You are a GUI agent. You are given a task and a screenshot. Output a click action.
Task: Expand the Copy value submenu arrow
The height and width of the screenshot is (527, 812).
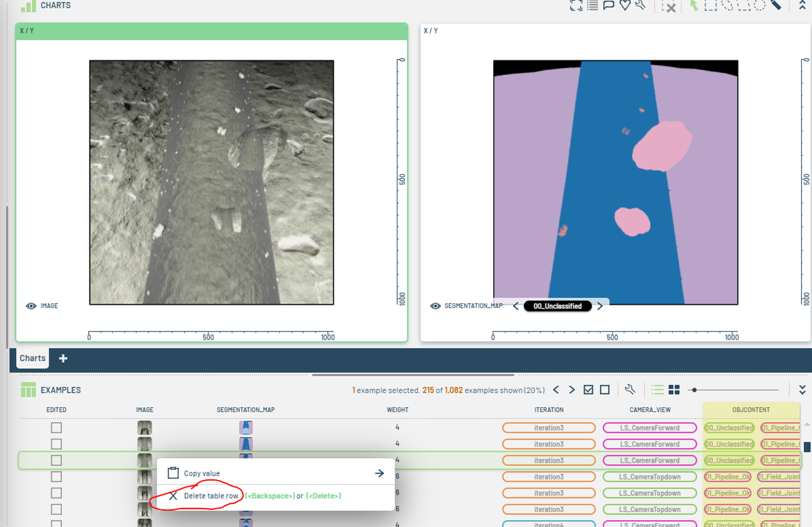tap(379, 473)
